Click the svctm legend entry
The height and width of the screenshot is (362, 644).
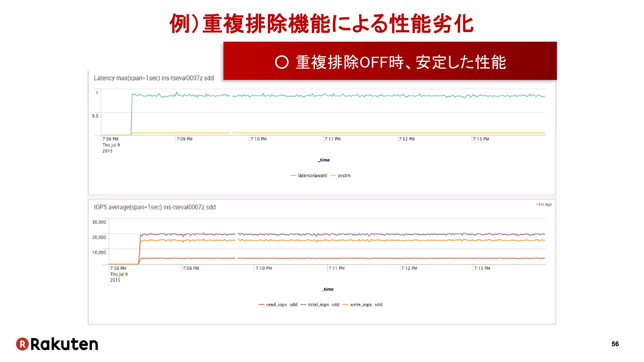coord(341,176)
